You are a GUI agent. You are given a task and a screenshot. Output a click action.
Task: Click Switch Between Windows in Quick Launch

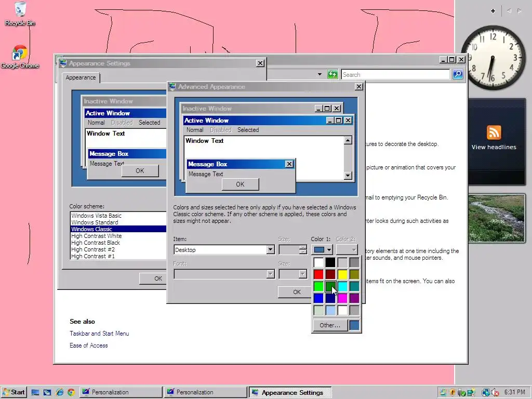tap(47, 392)
